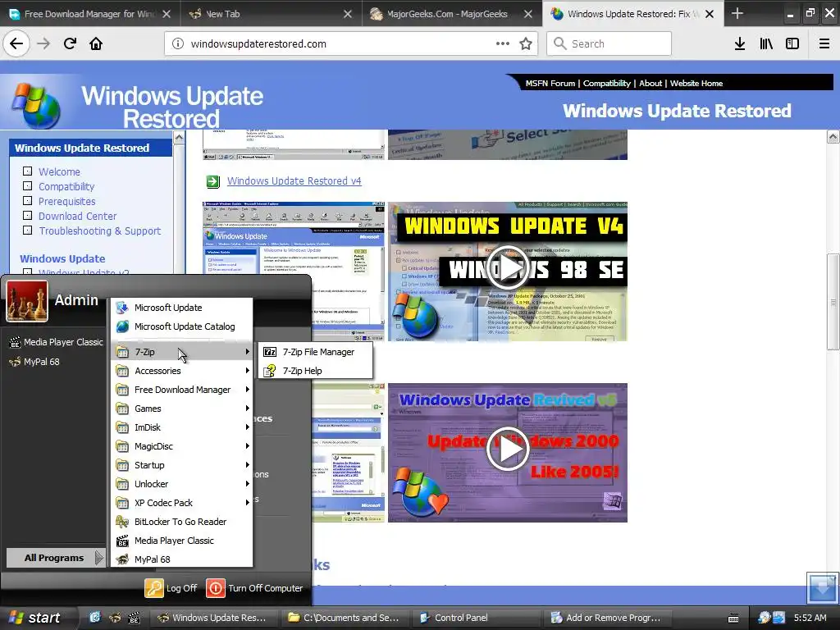Switch to Add or Remove Programs taskbar button
The width and height of the screenshot is (840, 630).
[x=606, y=618]
